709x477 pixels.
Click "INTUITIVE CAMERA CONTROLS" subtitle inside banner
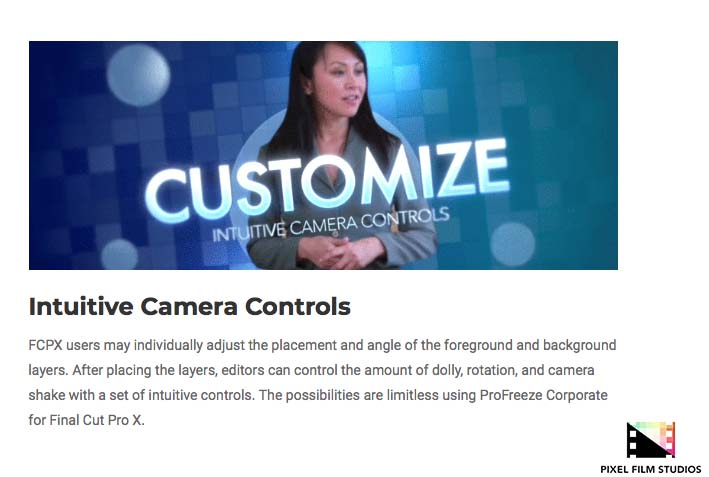coord(331,224)
